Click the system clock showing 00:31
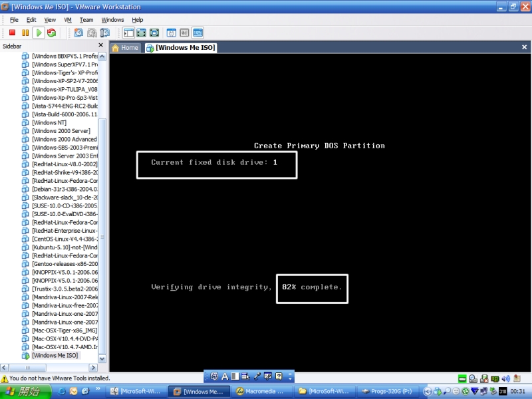The height and width of the screenshot is (399, 532). 517,392
